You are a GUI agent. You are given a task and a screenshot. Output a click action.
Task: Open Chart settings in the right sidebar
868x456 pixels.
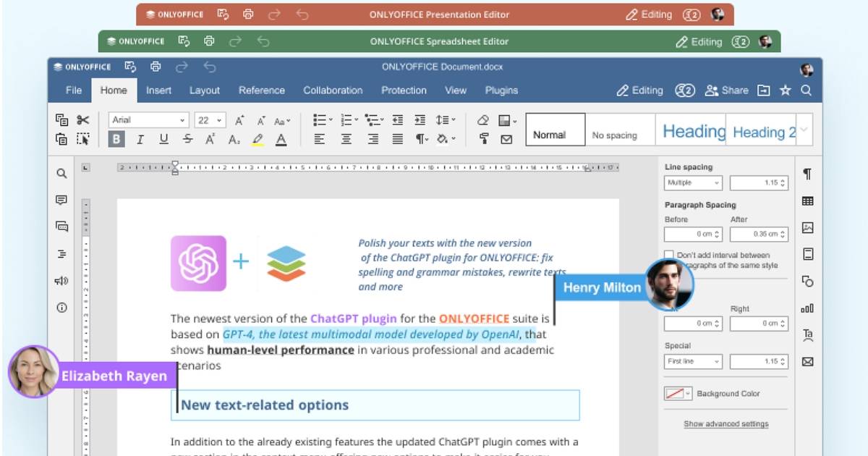click(x=807, y=308)
